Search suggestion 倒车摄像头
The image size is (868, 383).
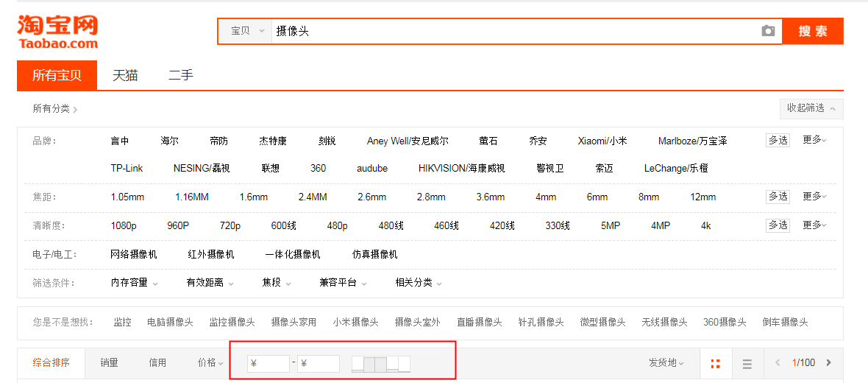785,322
